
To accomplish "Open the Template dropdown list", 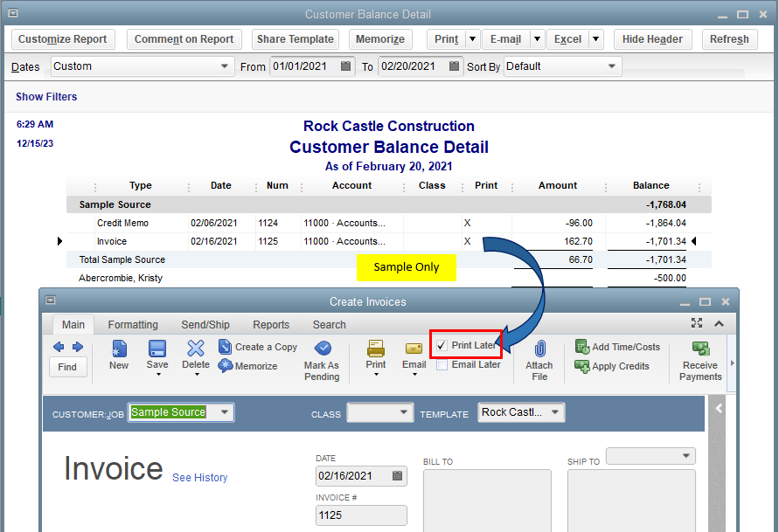I will click(556, 412).
